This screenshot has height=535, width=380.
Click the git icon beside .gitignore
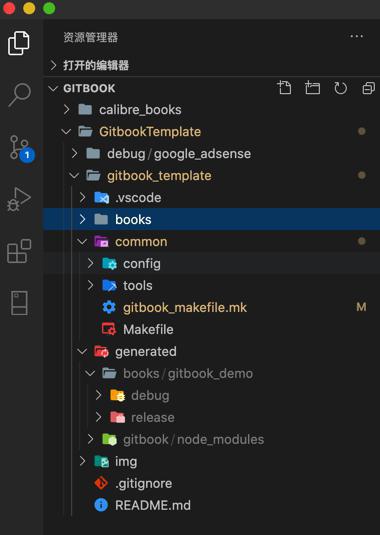pos(101,483)
